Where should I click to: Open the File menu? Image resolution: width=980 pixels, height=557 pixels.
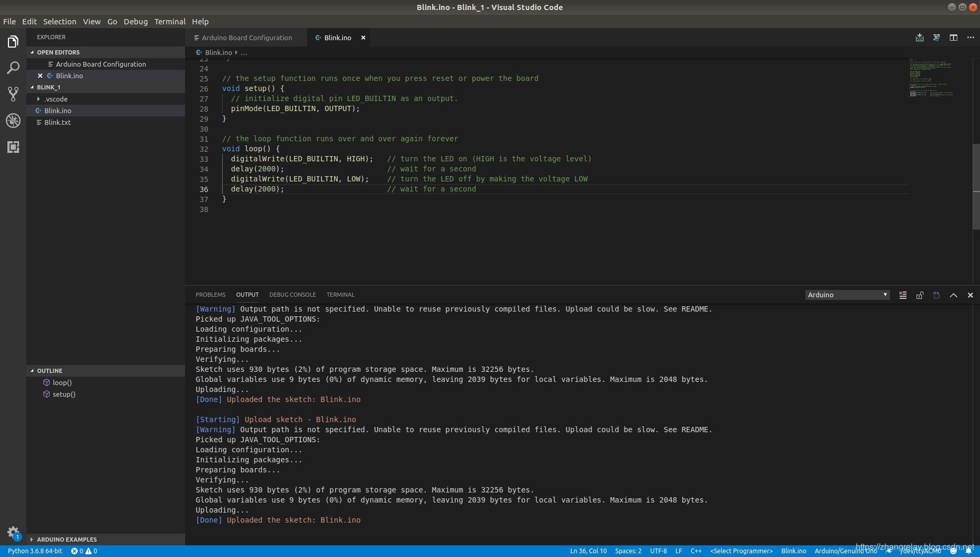[10, 22]
